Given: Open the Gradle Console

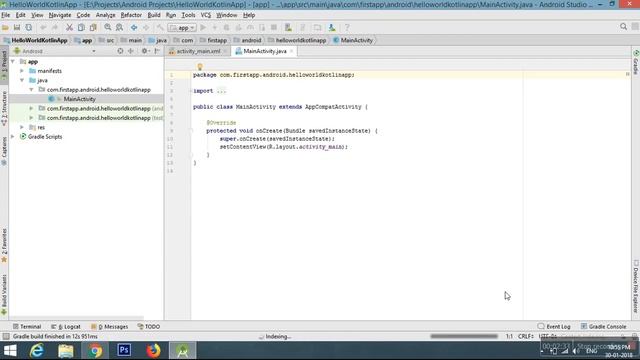Looking at the screenshot, I should coord(604,327).
